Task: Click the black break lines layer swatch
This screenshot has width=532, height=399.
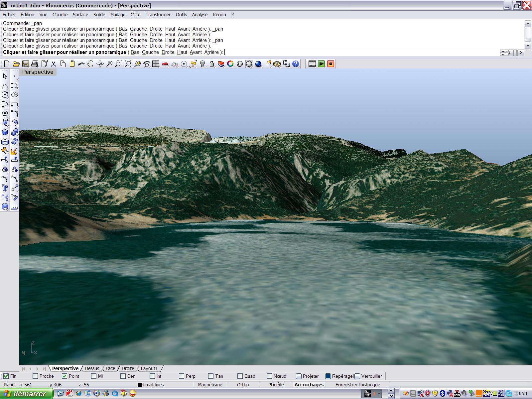Action: click(x=140, y=385)
